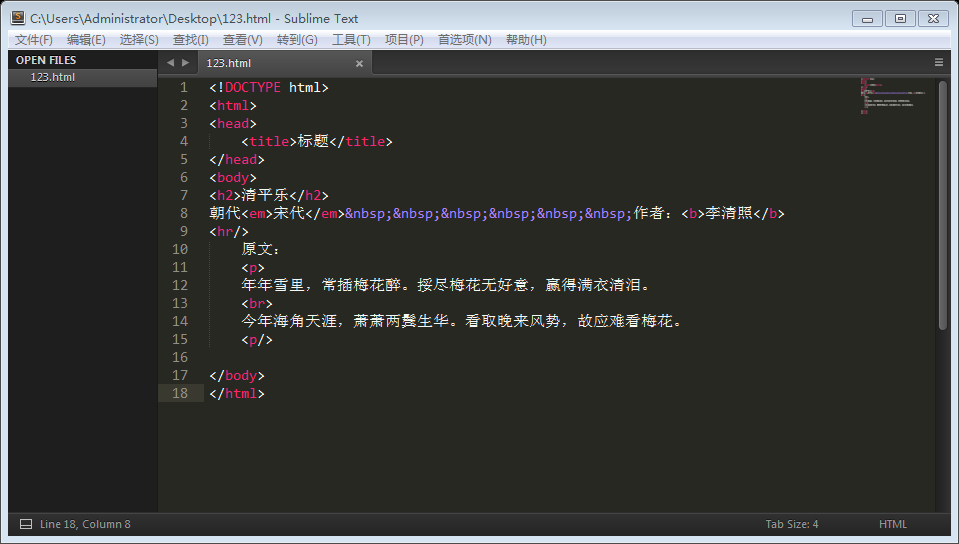Screen dimensions: 959x544
Task: Click the Sublime Text app icon in title bar
Action: [17, 18]
